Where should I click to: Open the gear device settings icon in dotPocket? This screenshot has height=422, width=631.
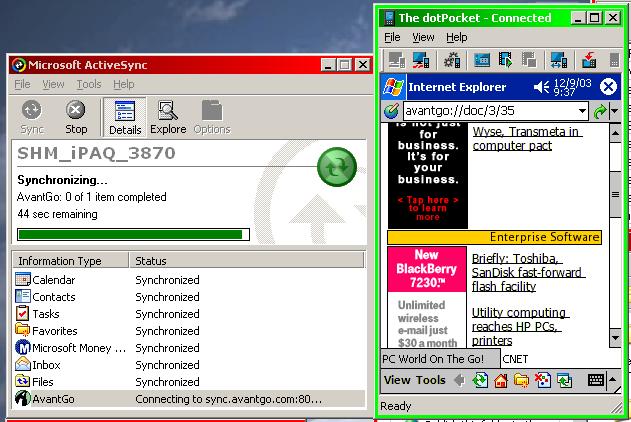coord(452,60)
